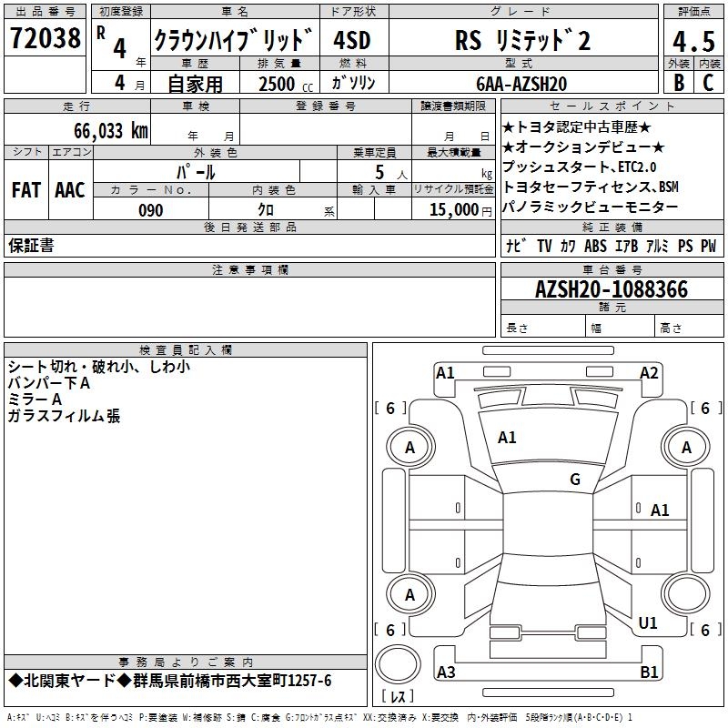Click the セールスポイント header
This screenshot has width=728, height=728.
[612, 106]
